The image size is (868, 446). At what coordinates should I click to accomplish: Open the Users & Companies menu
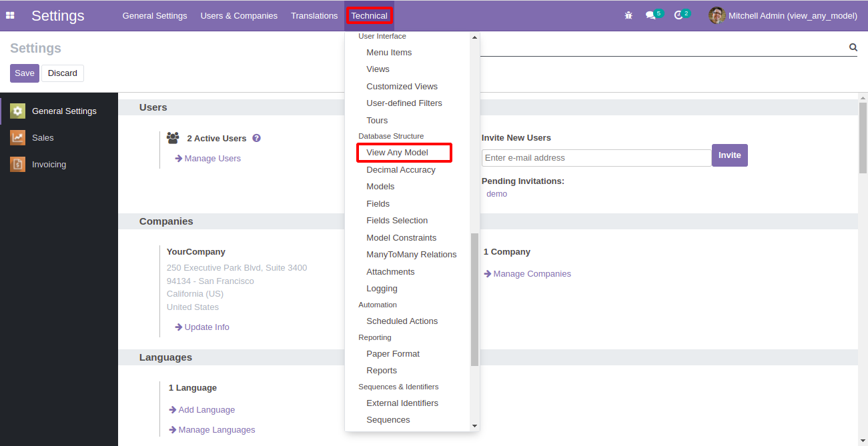point(239,15)
